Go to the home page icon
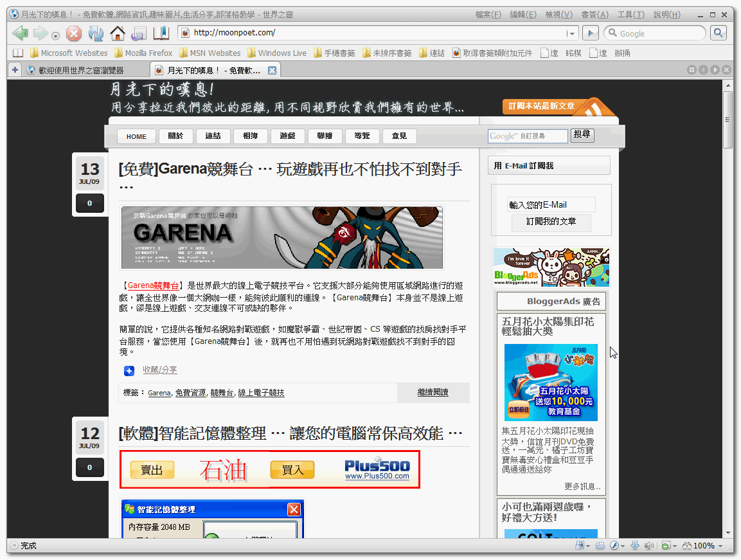 point(117,33)
